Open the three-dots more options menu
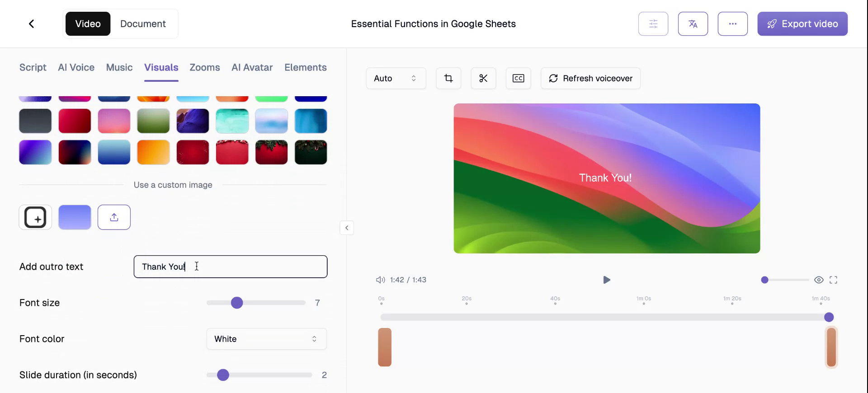 click(732, 24)
